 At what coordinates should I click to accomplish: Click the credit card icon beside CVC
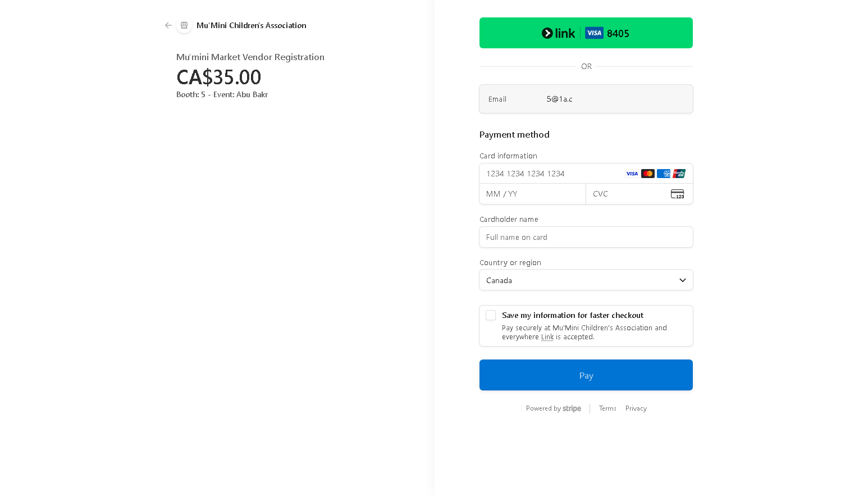click(x=677, y=194)
